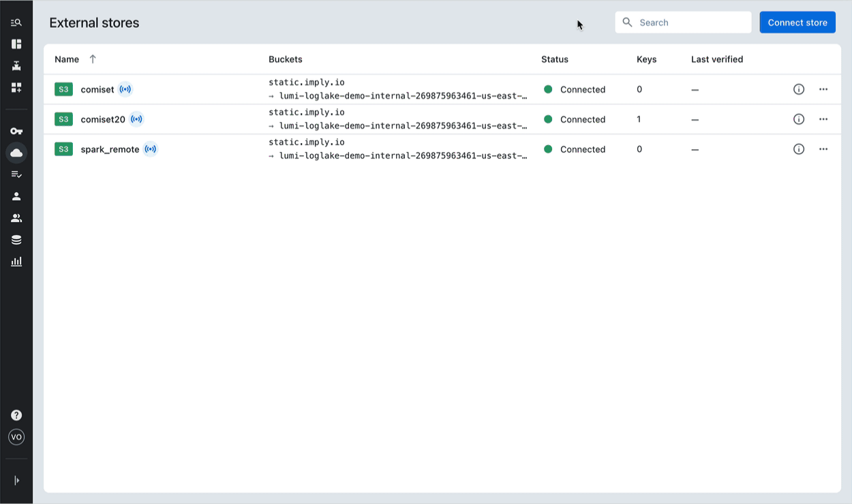Viewport: 852px width, 504px height.
Task: Click the broadcast icon next to comiset
Action: click(x=125, y=89)
